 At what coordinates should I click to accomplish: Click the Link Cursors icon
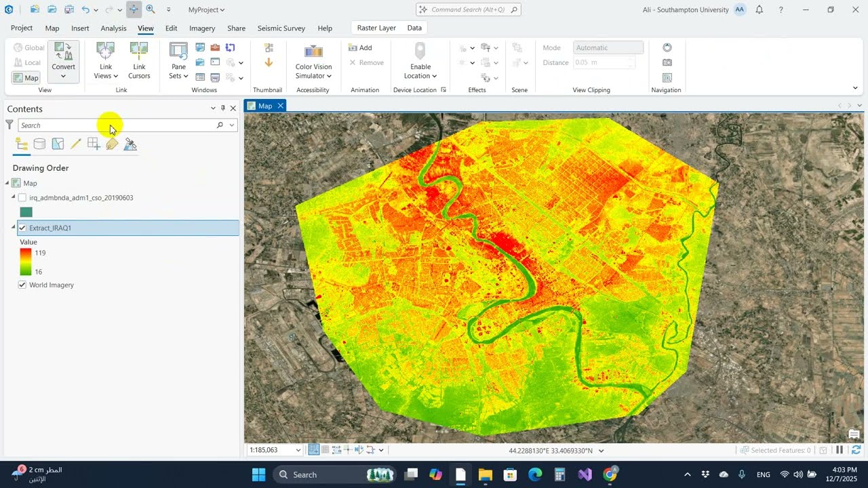click(139, 51)
